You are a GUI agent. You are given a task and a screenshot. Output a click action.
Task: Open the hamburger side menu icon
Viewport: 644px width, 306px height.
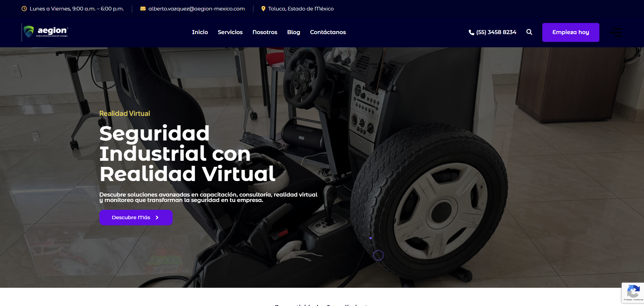[x=616, y=32]
